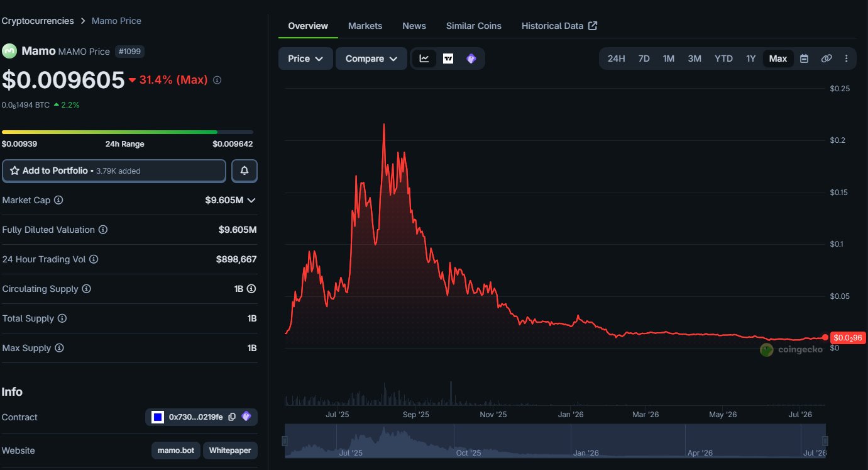Click the purple diamond chart icon
868x470 pixels.
pyautogui.click(x=471, y=59)
